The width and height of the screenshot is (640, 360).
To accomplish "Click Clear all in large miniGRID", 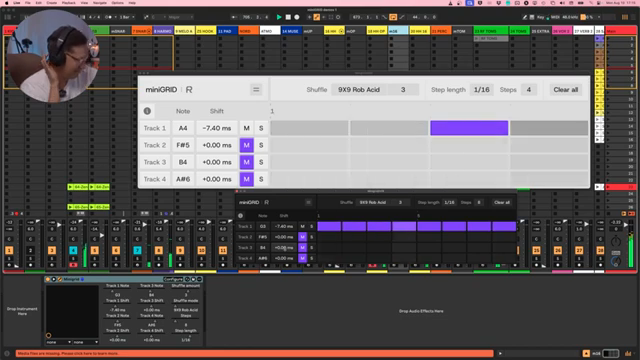I will point(566,89).
